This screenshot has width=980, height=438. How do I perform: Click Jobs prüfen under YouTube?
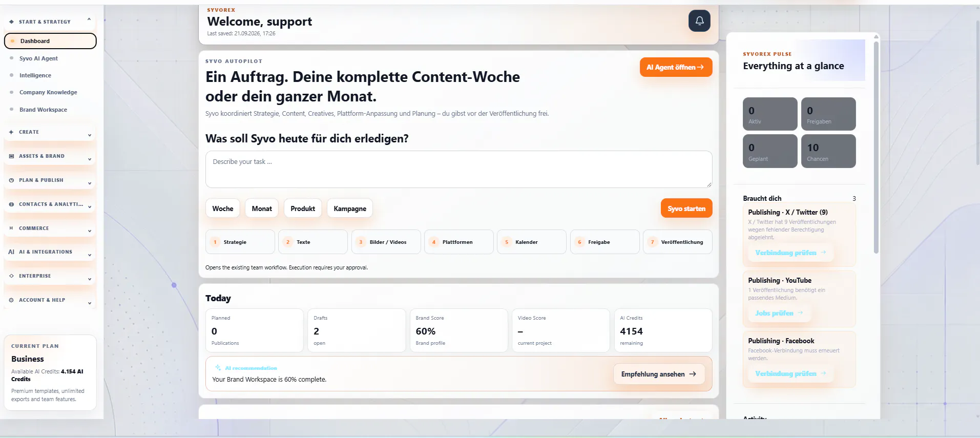coord(779,313)
